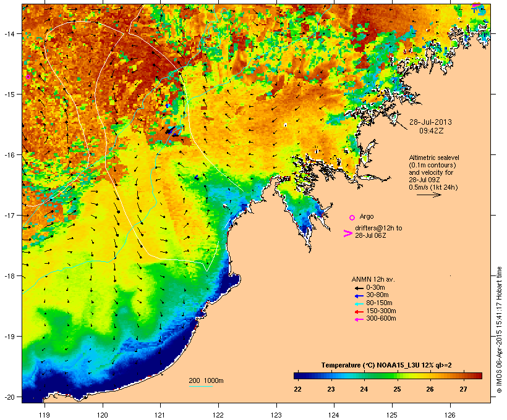The height and width of the screenshot is (420, 507).
Task: Click the cyan 80-150m arrow legend icon
Action: coord(359,304)
